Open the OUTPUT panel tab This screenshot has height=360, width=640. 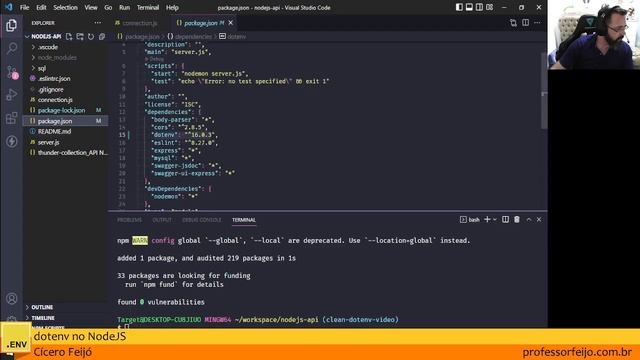click(x=162, y=220)
